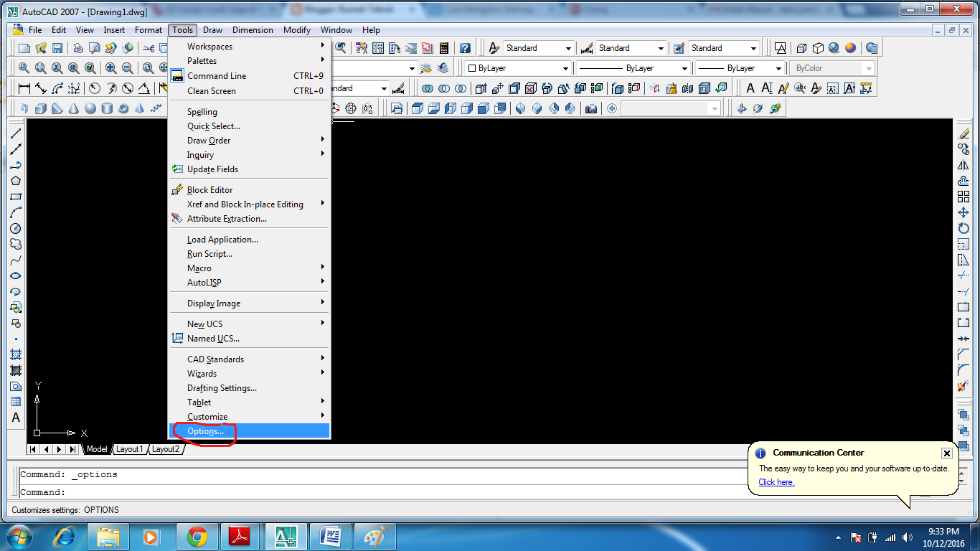Click the New drawing icon

click(24, 48)
